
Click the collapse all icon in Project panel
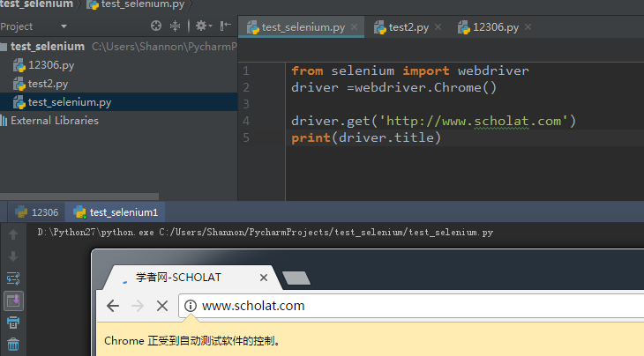pos(175,26)
